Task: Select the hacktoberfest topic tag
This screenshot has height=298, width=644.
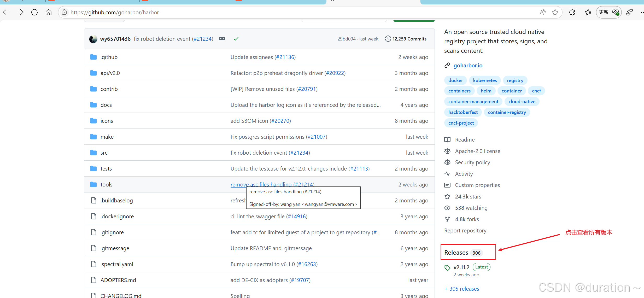Action: pyautogui.click(x=463, y=112)
